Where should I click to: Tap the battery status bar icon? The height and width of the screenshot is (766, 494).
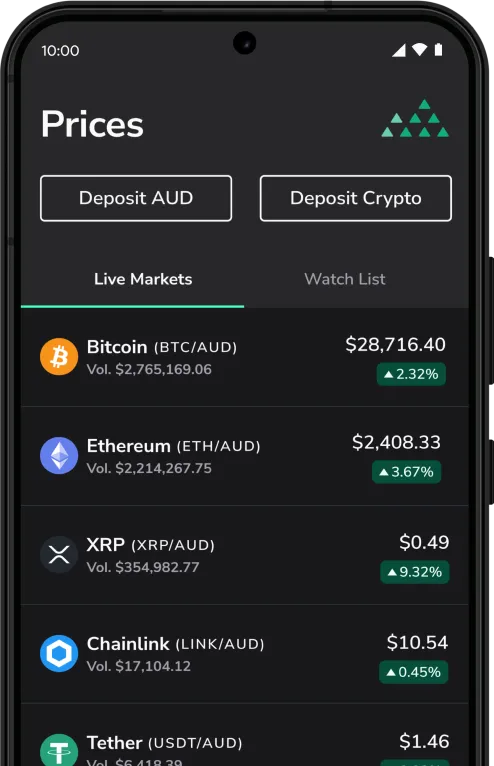[438, 49]
